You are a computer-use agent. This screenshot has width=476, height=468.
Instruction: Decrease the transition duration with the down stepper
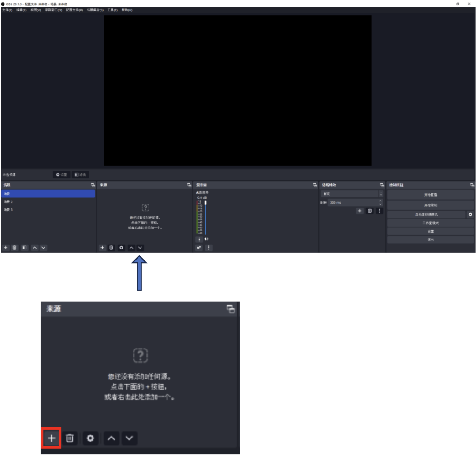pos(380,204)
